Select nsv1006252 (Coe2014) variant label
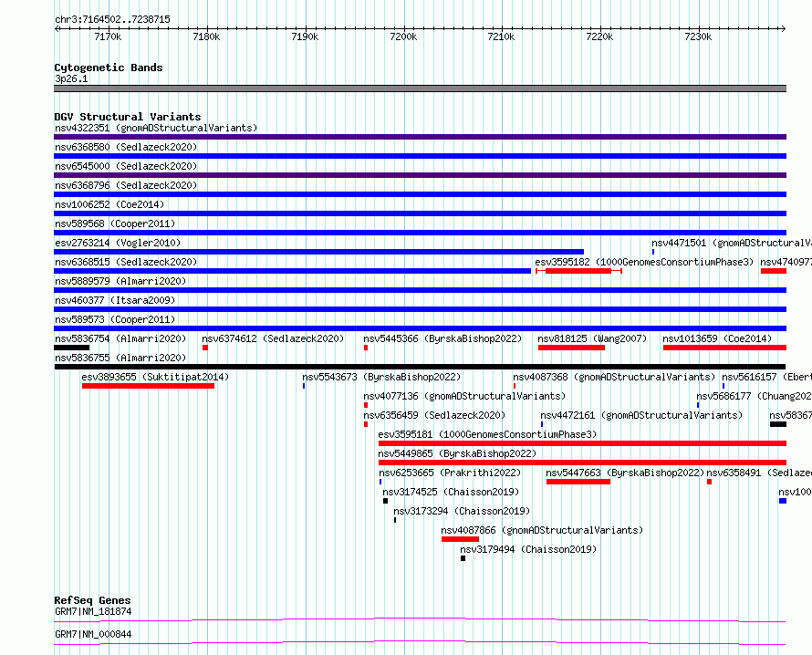 pyautogui.click(x=109, y=204)
